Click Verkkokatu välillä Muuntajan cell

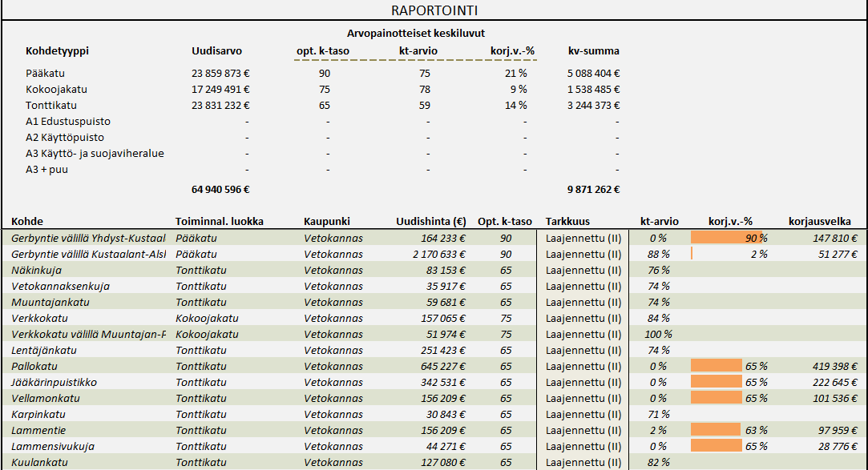coord(89,335)
